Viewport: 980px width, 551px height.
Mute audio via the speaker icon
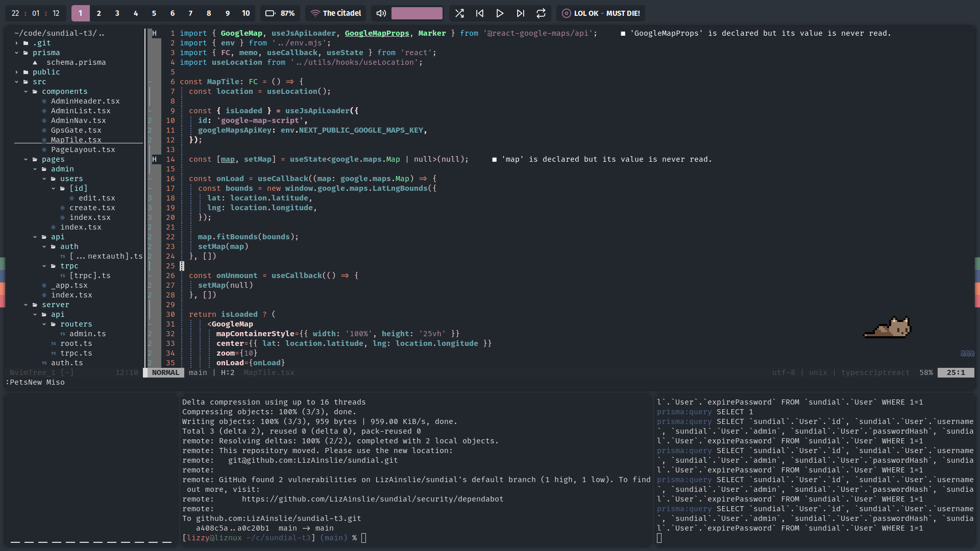click(381, 13)
